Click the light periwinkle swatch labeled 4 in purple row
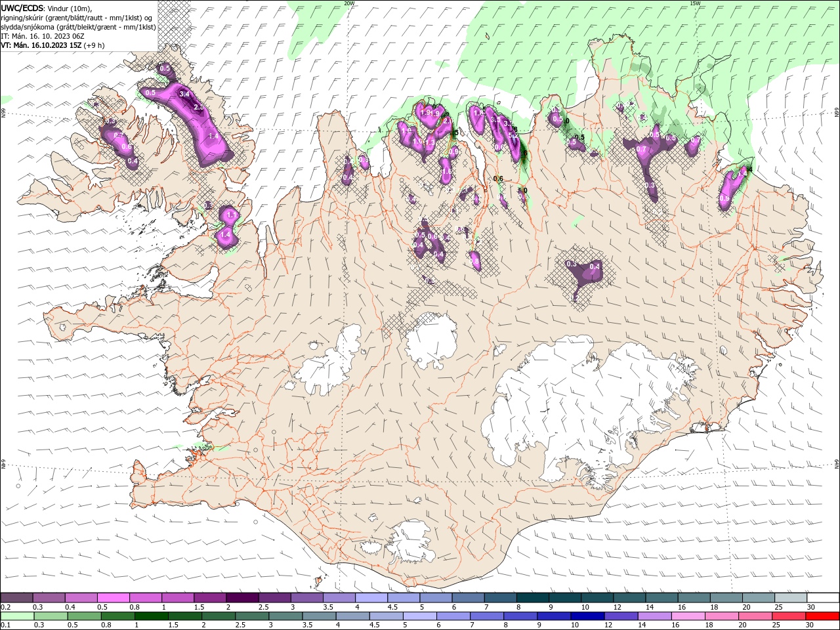The width and height of the screenshot is (840, 630). point(371,598)
